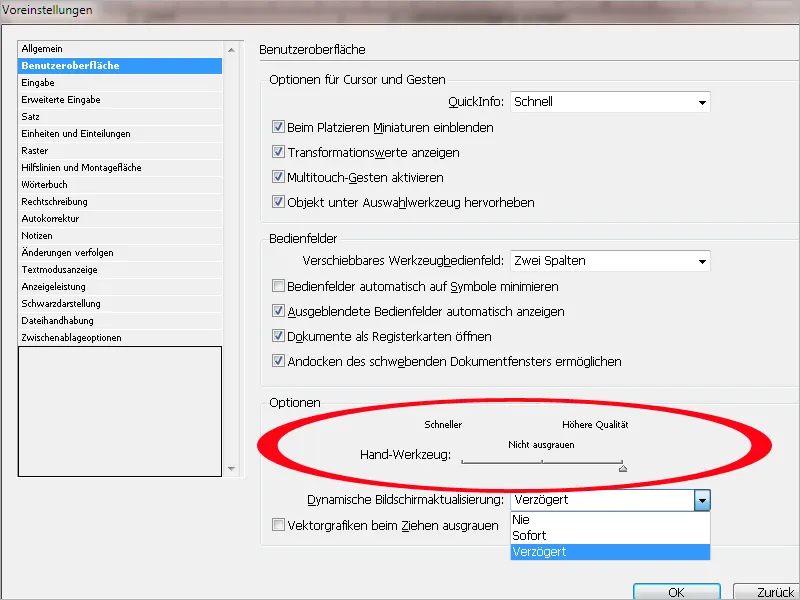
Task: Collapse the Dynamische Bildschirmaktualisierung dropdown arrow
Action: (702, 501)
